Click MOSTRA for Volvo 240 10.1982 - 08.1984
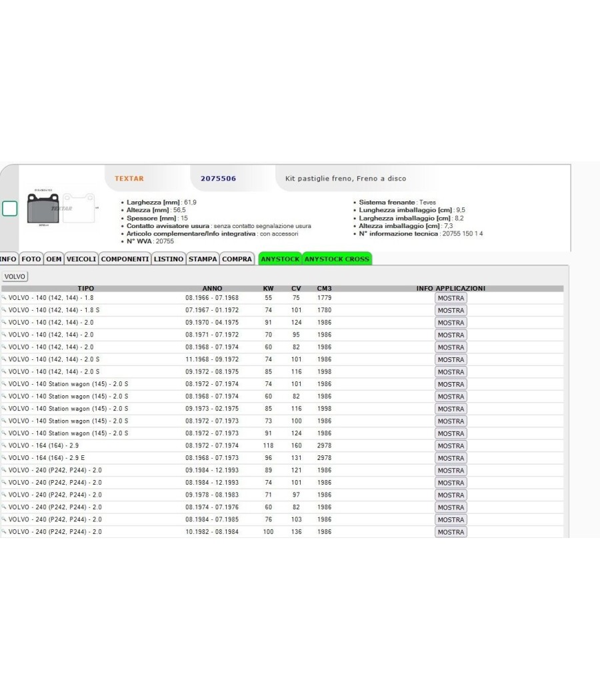The image size is (600, 700). click(451, 532)
